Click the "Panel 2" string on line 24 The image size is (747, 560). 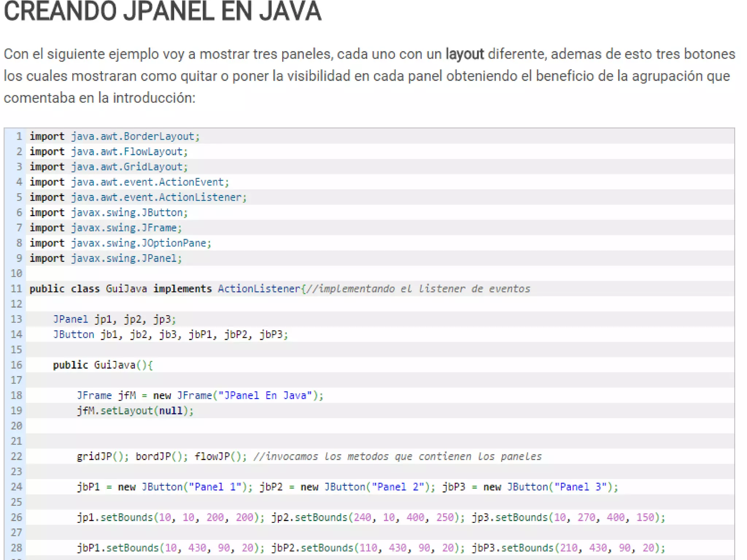398,487
